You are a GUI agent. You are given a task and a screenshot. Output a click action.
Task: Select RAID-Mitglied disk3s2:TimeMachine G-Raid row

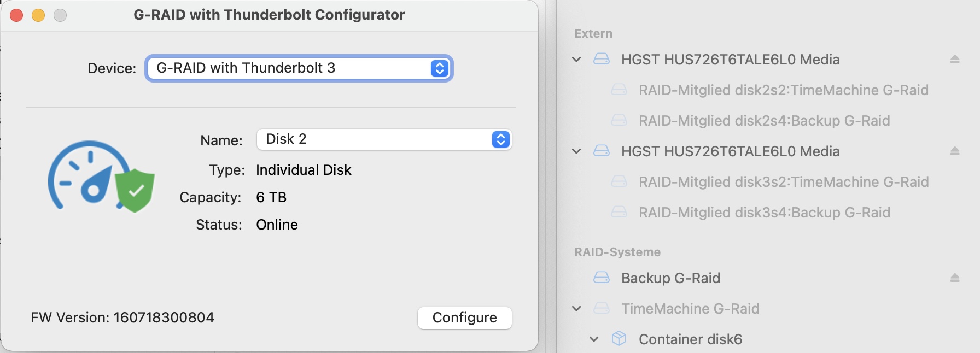coord(783,182)
